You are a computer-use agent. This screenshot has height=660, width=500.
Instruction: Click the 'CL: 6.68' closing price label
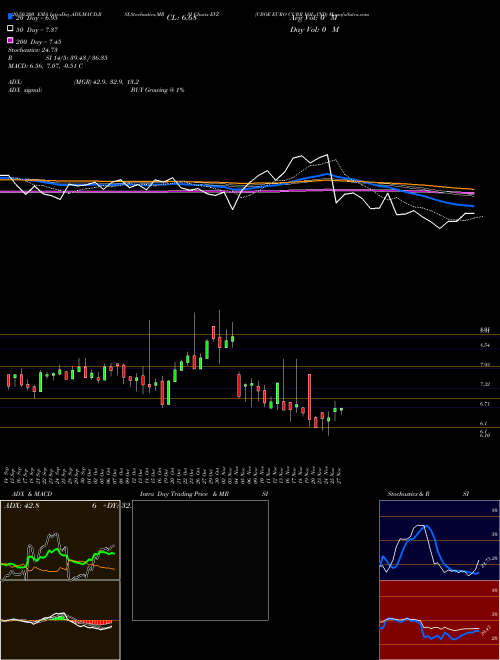click(x=181, y=18)
